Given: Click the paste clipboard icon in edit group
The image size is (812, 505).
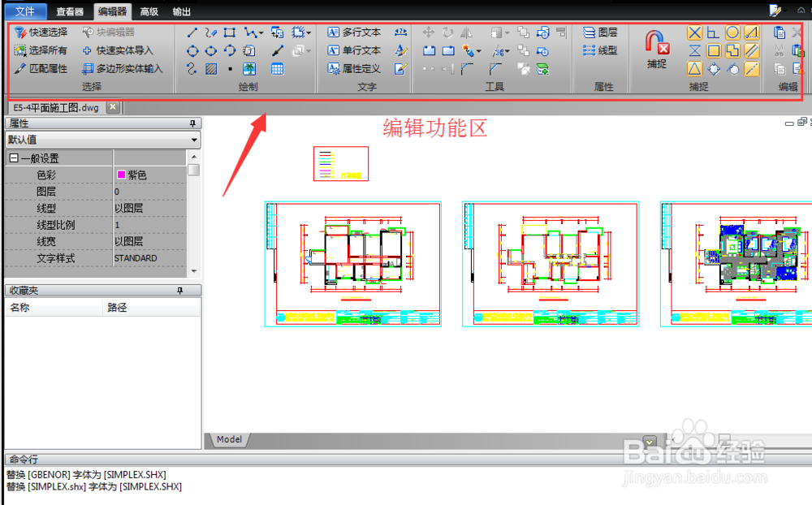Looking at the screenshot, I should click(x=779, y=32).
